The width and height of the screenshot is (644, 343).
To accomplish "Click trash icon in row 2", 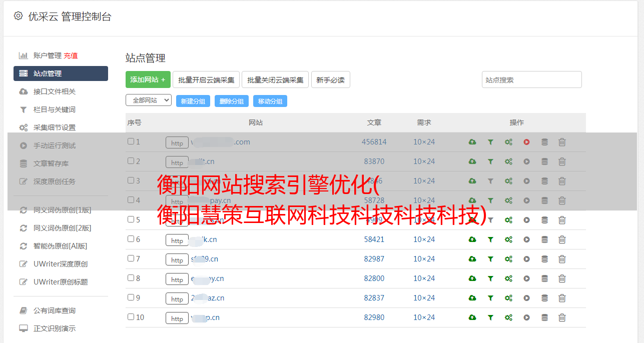I will pyautogui.click(x=562, y=161).
